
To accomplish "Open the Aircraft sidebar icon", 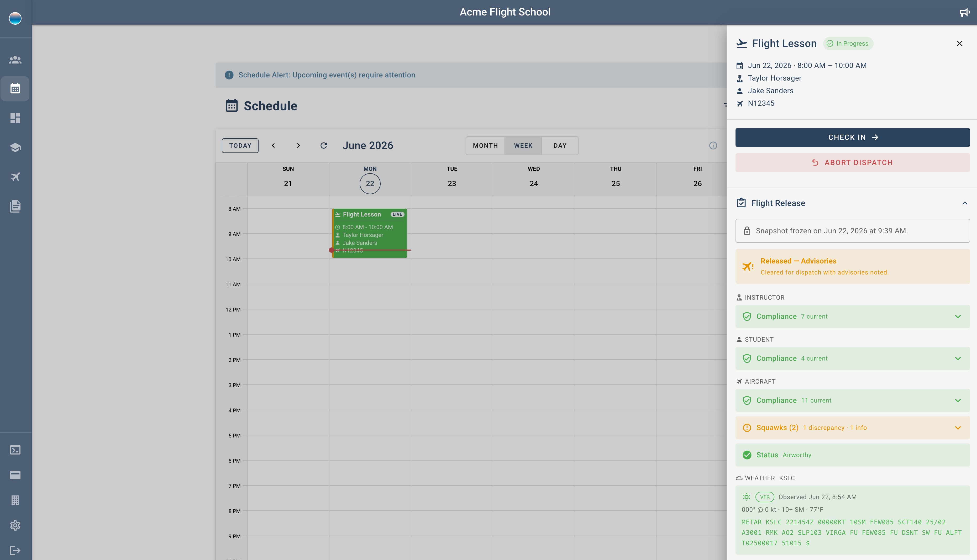I will tap(15, 177).
